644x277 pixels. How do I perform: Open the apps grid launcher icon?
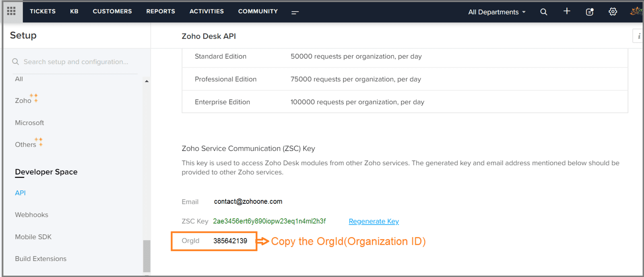(x=11, y=11)
